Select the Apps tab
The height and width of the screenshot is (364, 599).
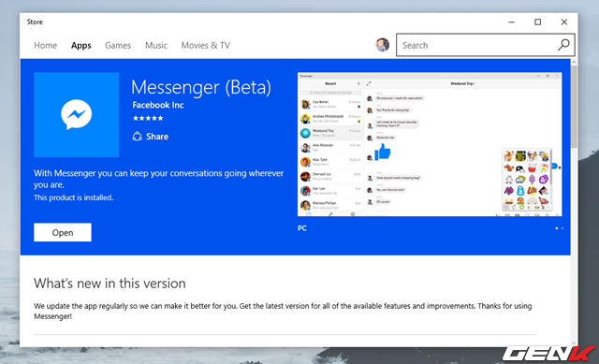pos(81,46)
